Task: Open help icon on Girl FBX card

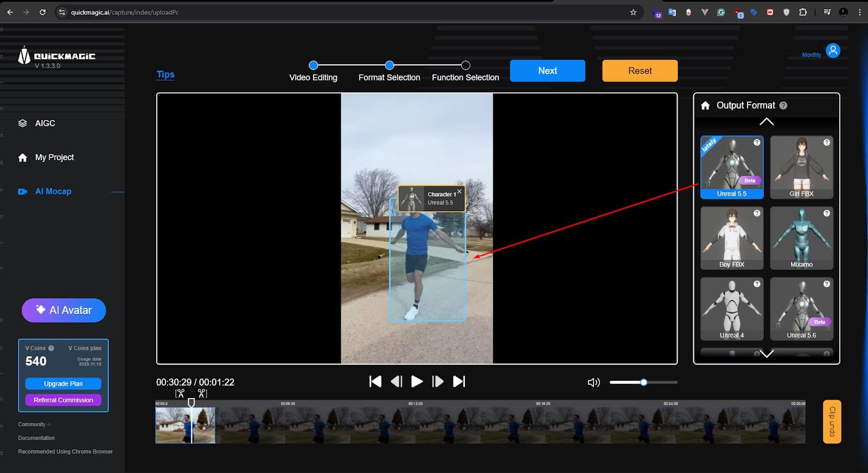Action: click(x=827, y=142)
